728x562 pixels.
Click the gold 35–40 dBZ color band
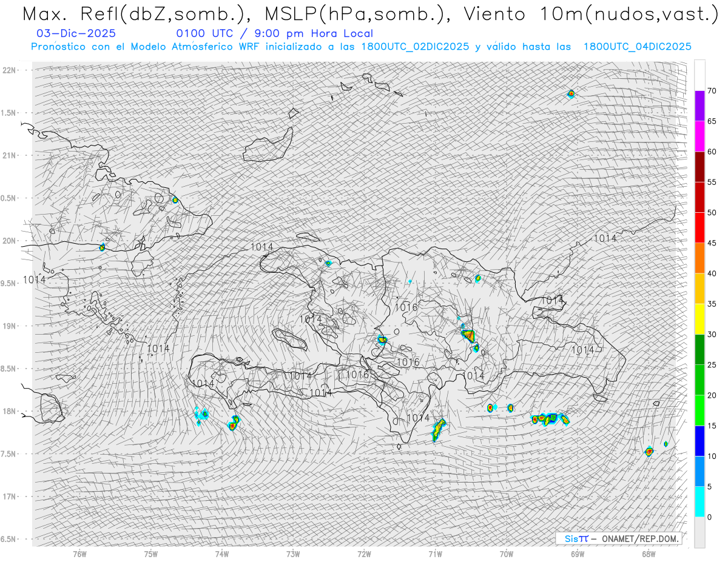point(699,289)
